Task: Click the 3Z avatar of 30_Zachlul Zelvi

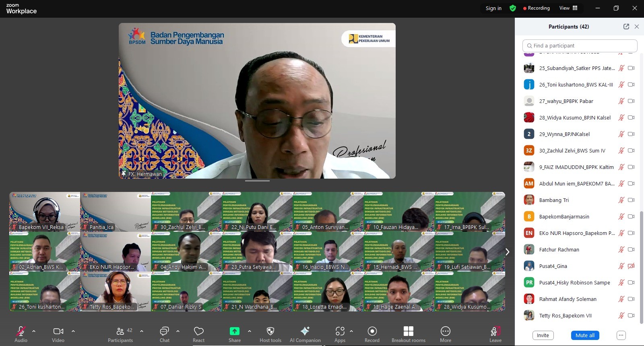Action: coord(529,150)
